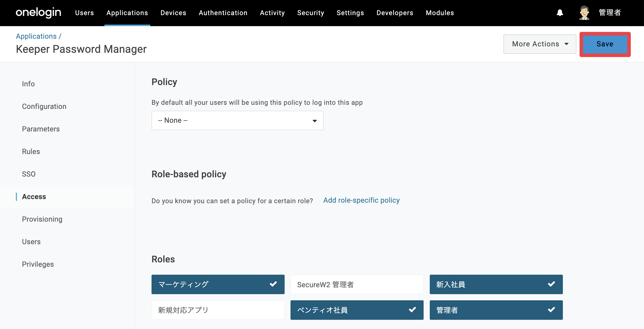Click the OneLogin logo
This screenshot has width=644, height=329.
click(38, 13)
